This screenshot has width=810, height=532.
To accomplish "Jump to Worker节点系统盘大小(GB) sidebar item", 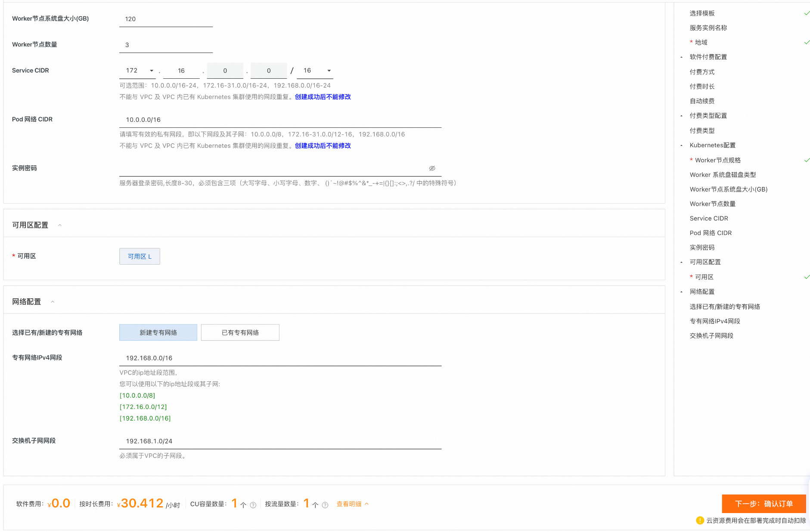I will pyautogui.click(x=729, y=189).
